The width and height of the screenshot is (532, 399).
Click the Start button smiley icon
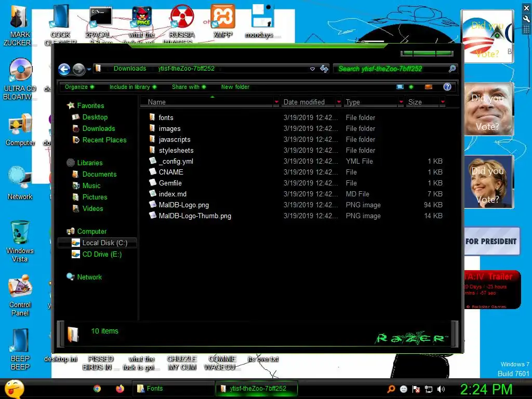[x=14, y=389]
